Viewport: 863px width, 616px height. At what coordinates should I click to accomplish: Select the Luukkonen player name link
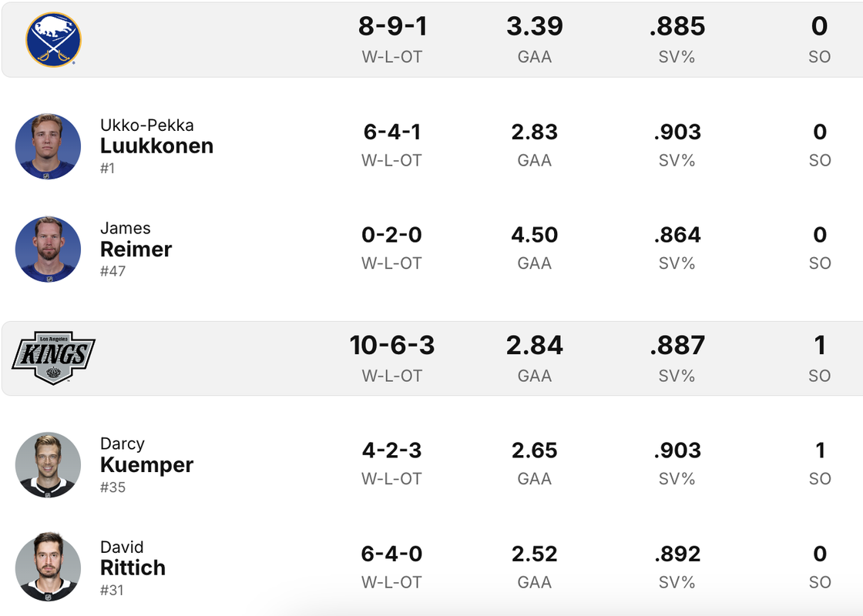coord(156,146)
